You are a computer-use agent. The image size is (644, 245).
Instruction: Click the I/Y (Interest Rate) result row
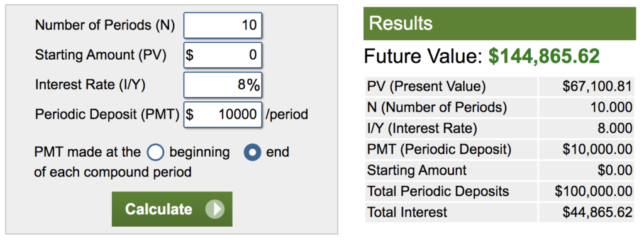coord(499,128)
